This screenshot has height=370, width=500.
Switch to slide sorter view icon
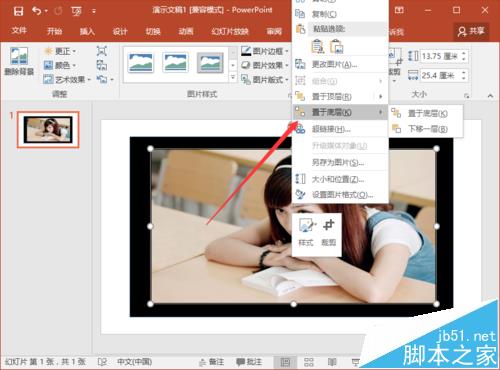(309, 362)
